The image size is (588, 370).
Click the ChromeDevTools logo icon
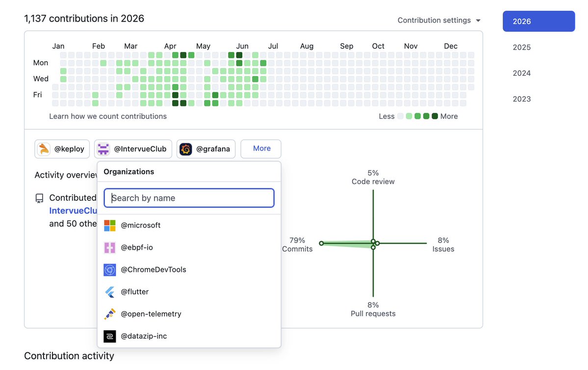(x=109, y=270)
